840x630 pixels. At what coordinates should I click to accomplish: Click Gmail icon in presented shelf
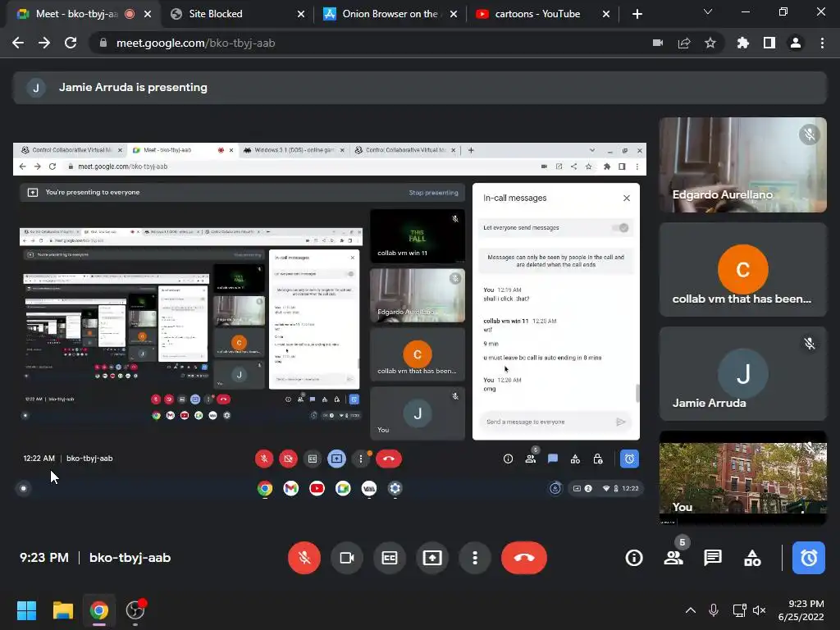[x=291, y=488]
